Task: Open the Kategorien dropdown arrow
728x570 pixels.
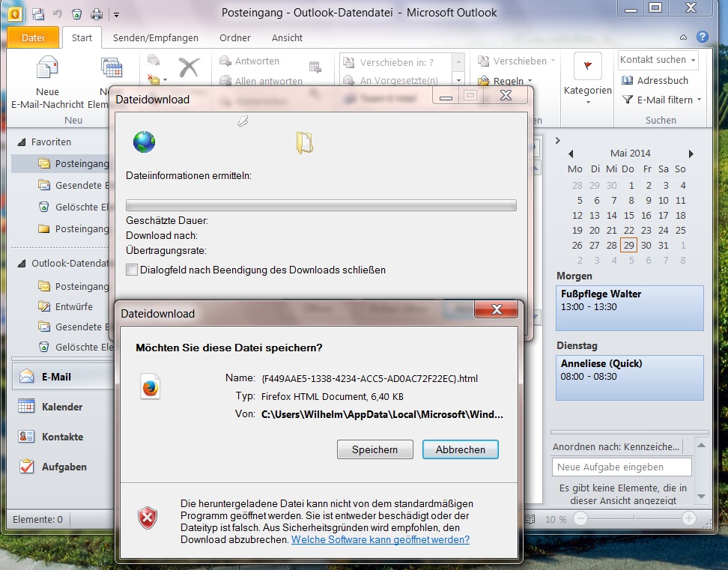Action: click(x=588, y=102)
